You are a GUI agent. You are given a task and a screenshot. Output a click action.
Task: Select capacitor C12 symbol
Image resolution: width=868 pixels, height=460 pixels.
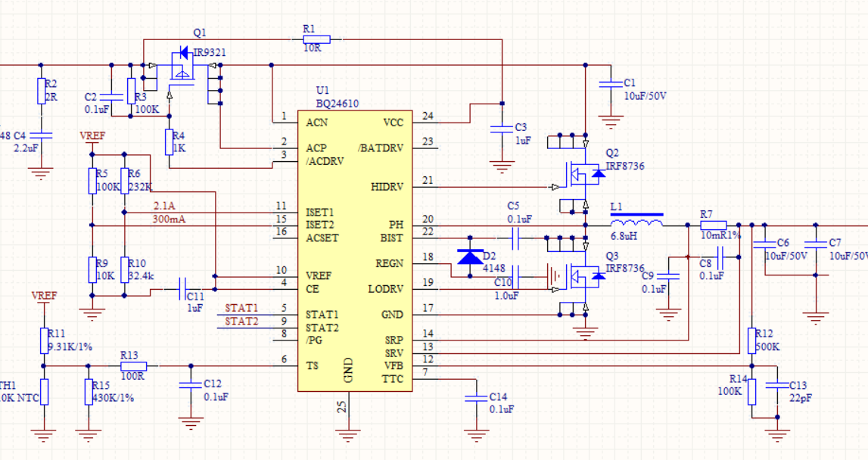click(x=191, y=384)
